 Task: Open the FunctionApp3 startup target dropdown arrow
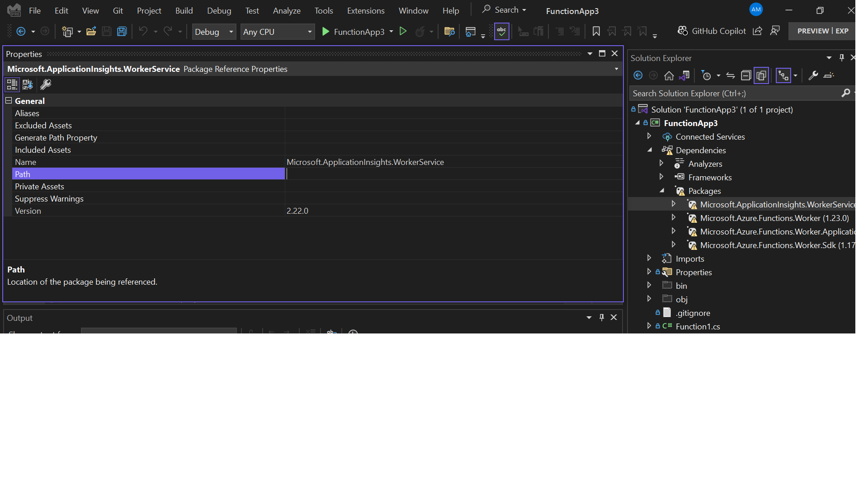[391, 31]
